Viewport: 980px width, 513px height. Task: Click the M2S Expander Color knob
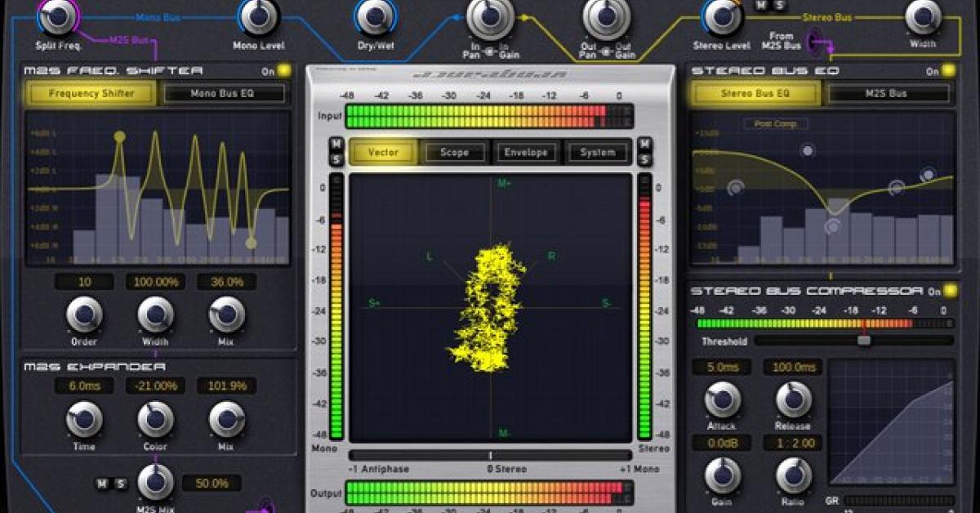pos(155,419)
